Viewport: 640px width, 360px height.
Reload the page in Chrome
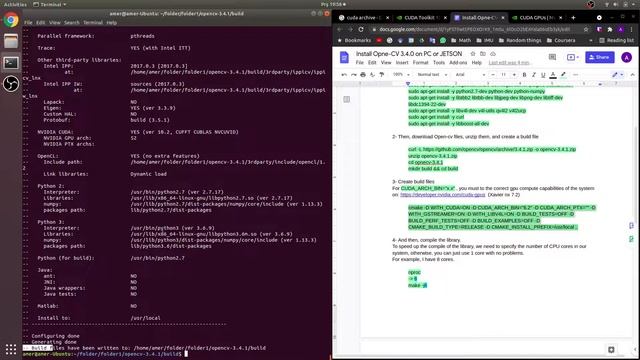[361, 29]
